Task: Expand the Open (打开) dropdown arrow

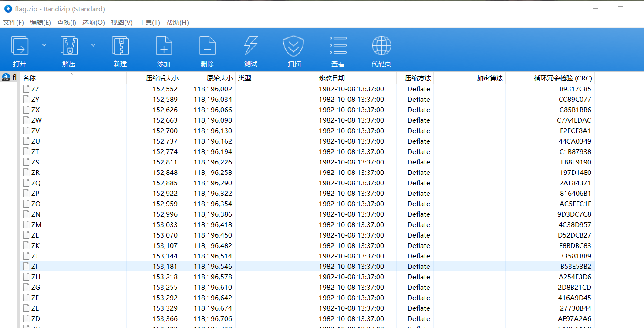Action: point(44,45)
